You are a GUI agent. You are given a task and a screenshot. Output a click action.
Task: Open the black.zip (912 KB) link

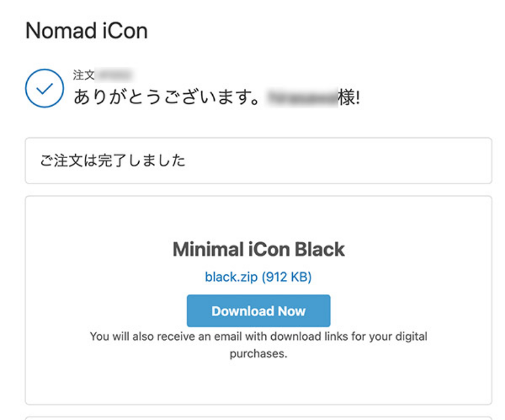[258, 277]
